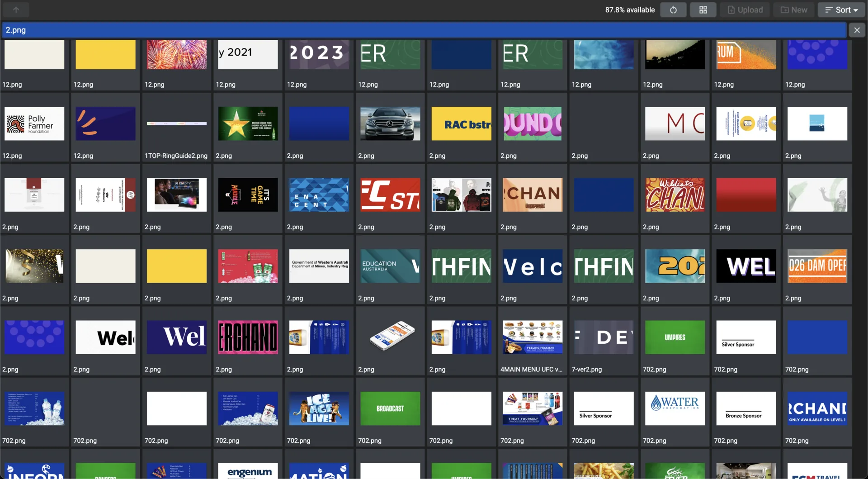868x479 pixels.
Task: Open the Sort dropdown
Action: (841, 9)
